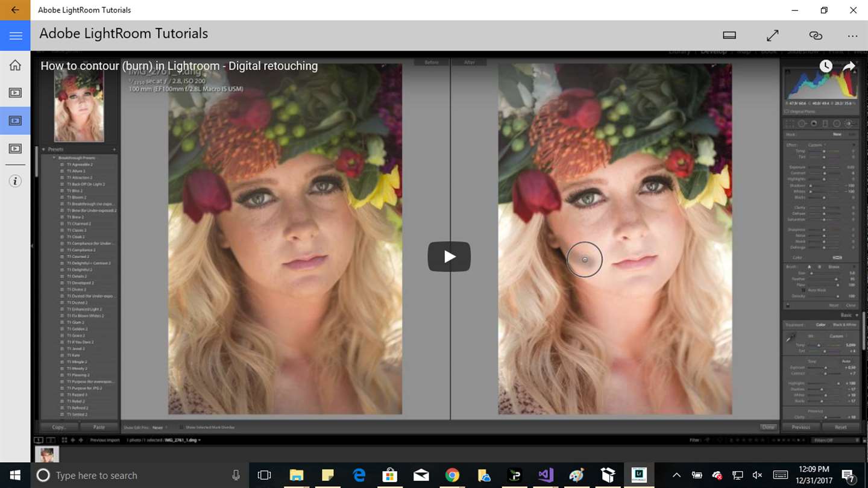Click the muted volume icon in the tray
The height and width of the screenshot is (488, 868).
point(758,475)
